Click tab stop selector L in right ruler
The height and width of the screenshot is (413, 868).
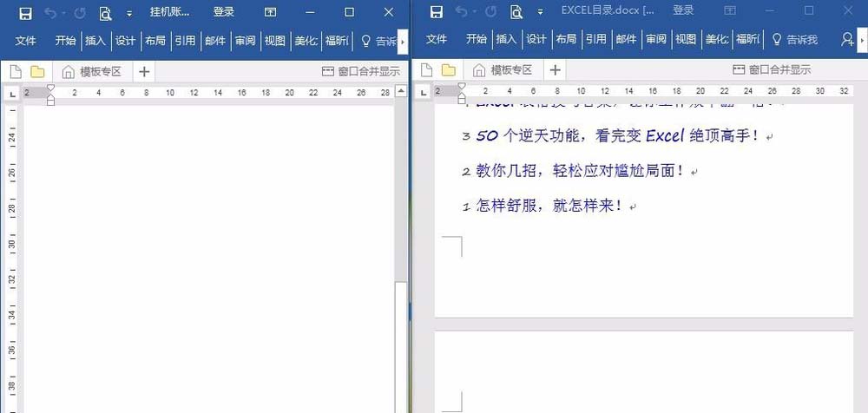pos(424,93)
